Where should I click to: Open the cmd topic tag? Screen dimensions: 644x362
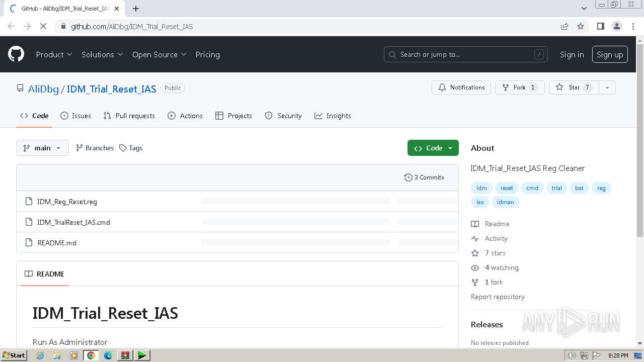coord(532,188)
